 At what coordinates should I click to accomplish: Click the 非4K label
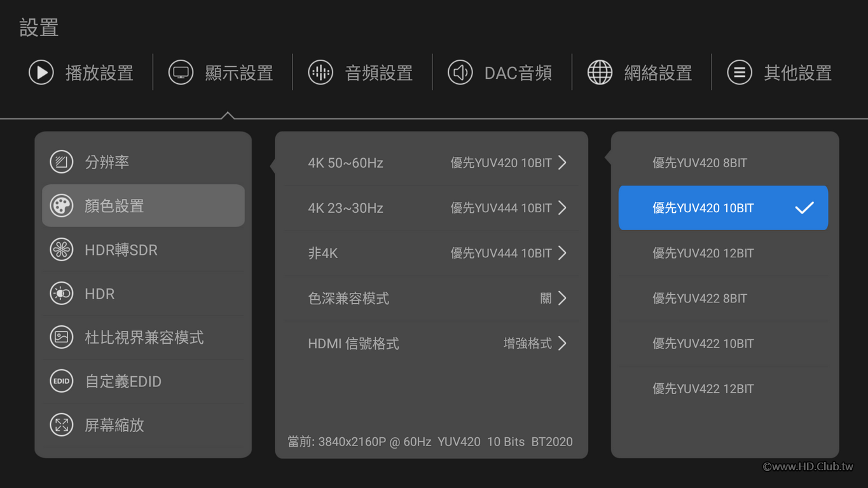[x=323, y=253]
